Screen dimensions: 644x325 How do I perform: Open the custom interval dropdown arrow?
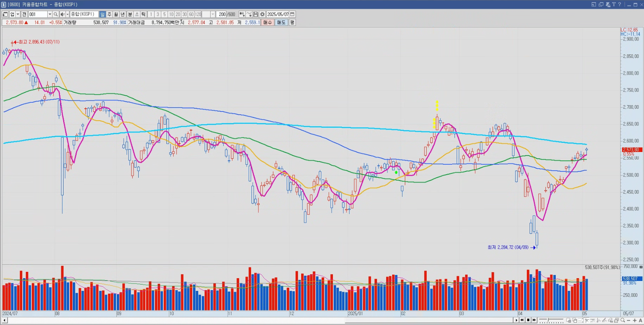pyautogui.click(x=213, y=14)
